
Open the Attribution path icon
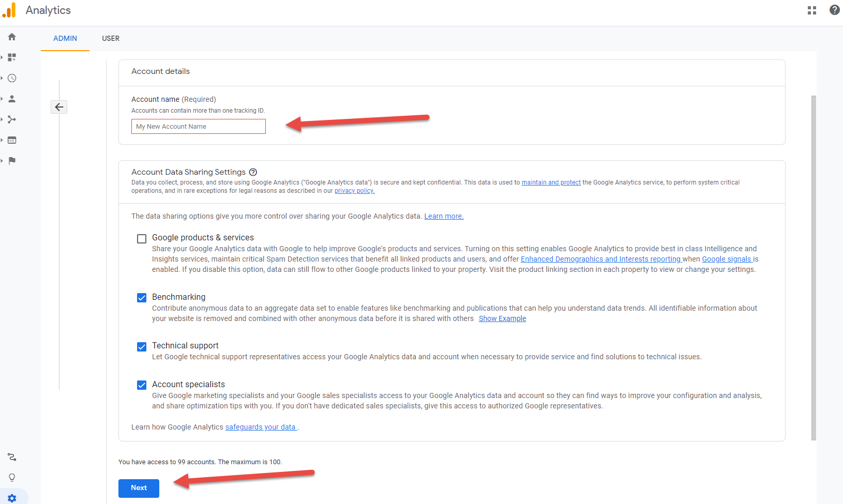pos(12,457)
